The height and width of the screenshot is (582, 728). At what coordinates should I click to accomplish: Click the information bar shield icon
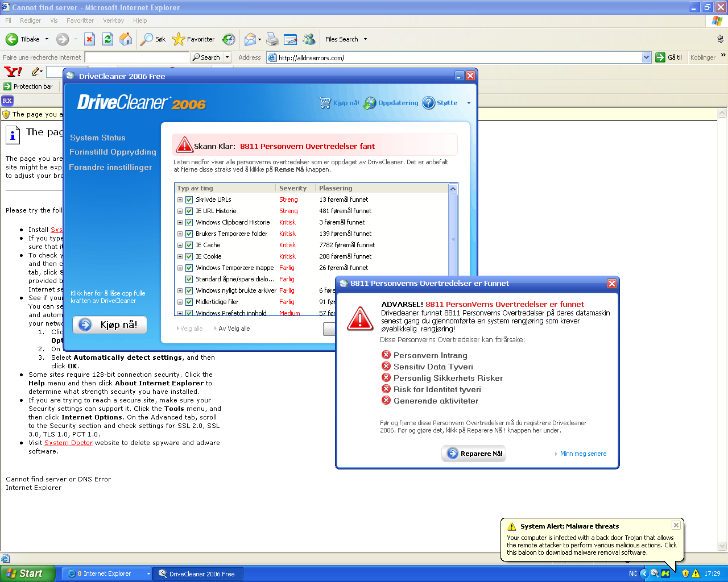pos(6,114)
